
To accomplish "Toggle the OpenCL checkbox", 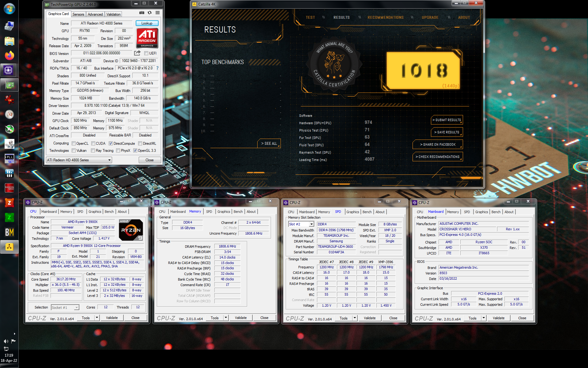I will tap(73, 144).
